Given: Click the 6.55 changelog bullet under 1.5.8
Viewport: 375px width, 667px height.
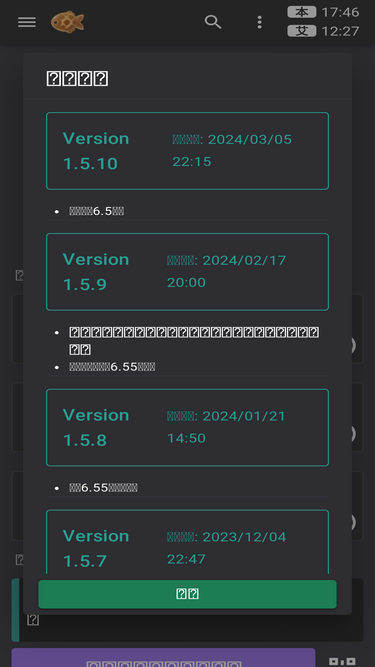Looking at the screenshot, I should [x=103, y=487].
